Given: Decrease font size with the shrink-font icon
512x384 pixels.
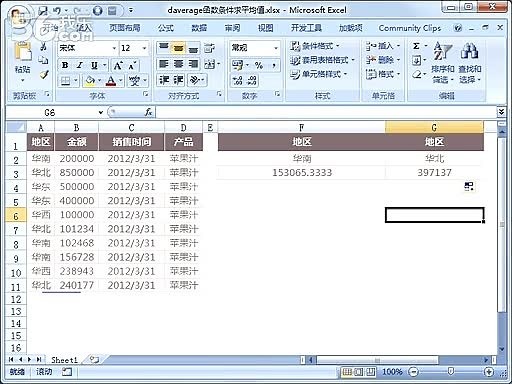Looking at the screenshot, I should [132, 65].
